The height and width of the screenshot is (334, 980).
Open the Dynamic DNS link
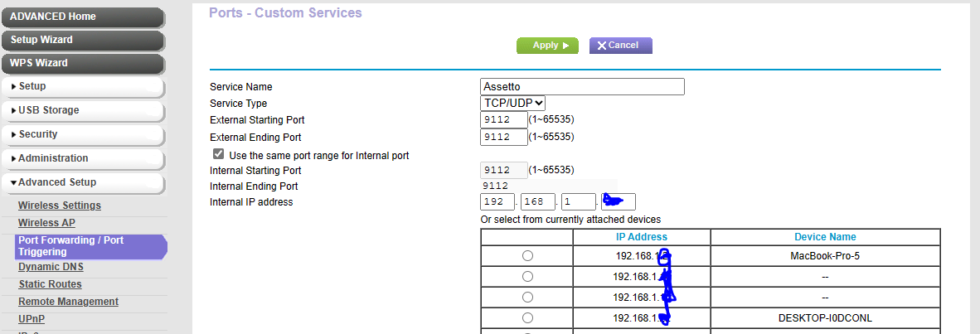click(51, 267)
